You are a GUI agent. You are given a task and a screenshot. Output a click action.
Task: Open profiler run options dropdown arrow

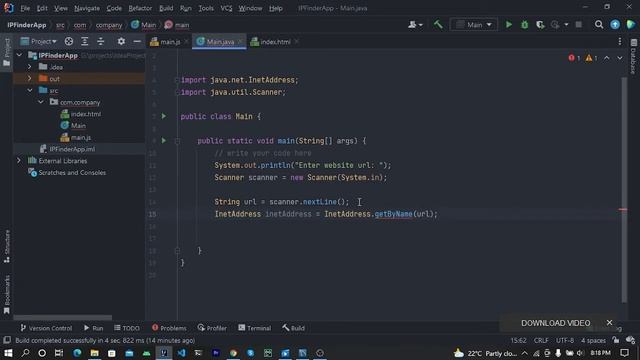click(566, 25)
